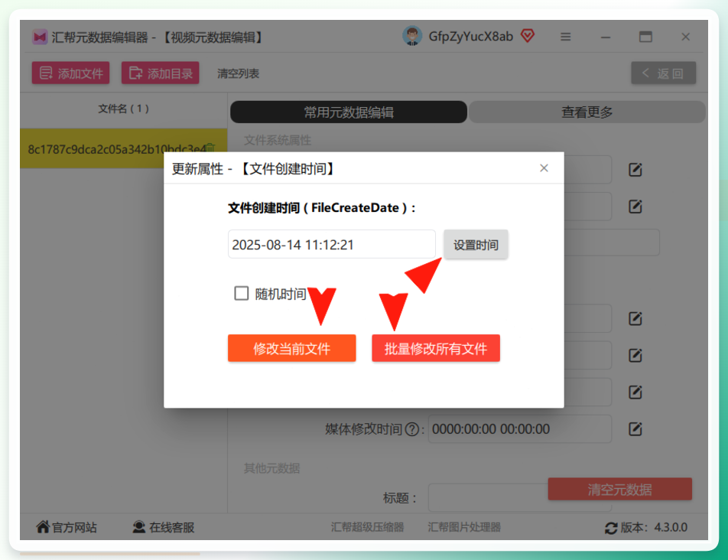The height and width of the screenshot is (560, 728).
Task: Click the 清空元数据 button
Action: coord(620,489)
